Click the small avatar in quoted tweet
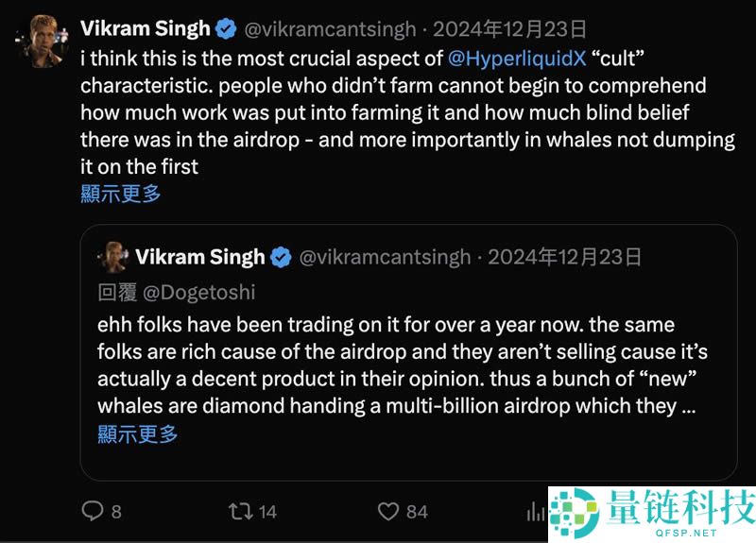The height and width of the screenshot is (543, 756). point(114,257)
